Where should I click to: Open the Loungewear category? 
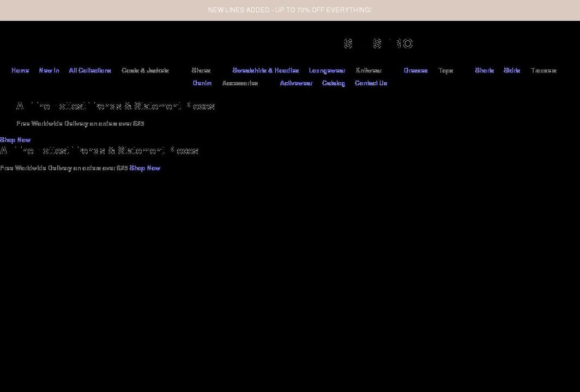pyautogui.click(x=327, y=70)
